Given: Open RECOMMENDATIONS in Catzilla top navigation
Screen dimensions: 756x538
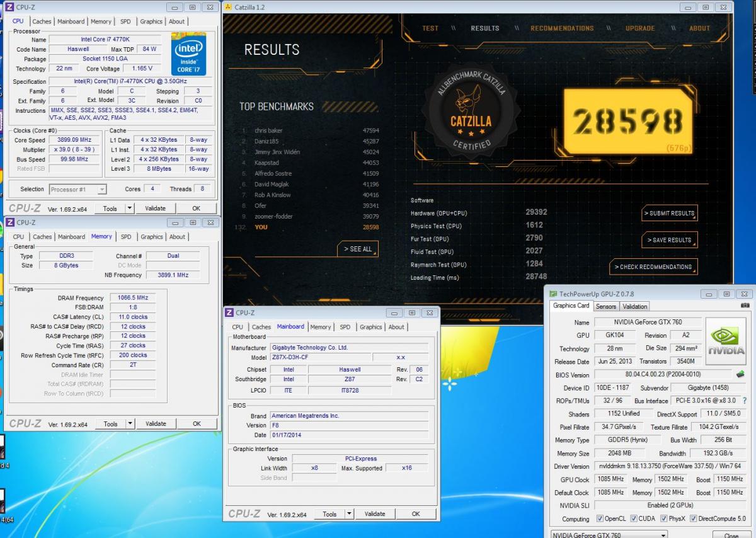Looking at the screenshot, I should pos(562,28).
